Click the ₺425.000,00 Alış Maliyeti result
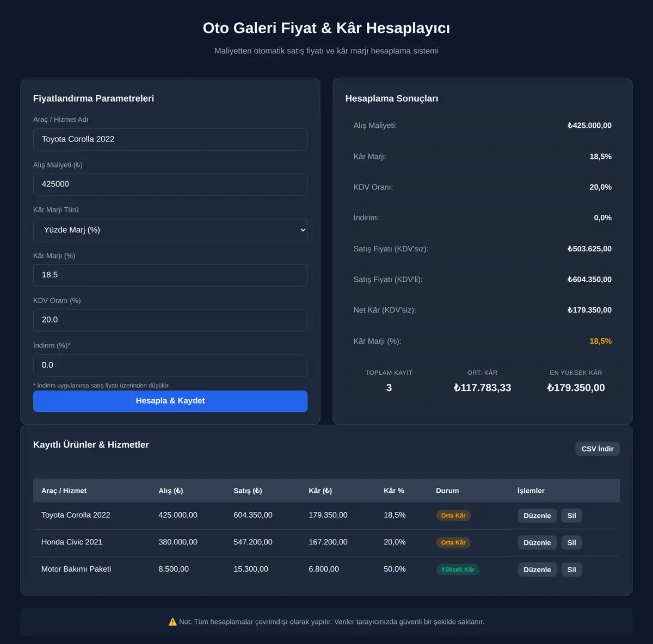Image resolution: width=653 pixels, height=644 pixels. coord(589,126)
